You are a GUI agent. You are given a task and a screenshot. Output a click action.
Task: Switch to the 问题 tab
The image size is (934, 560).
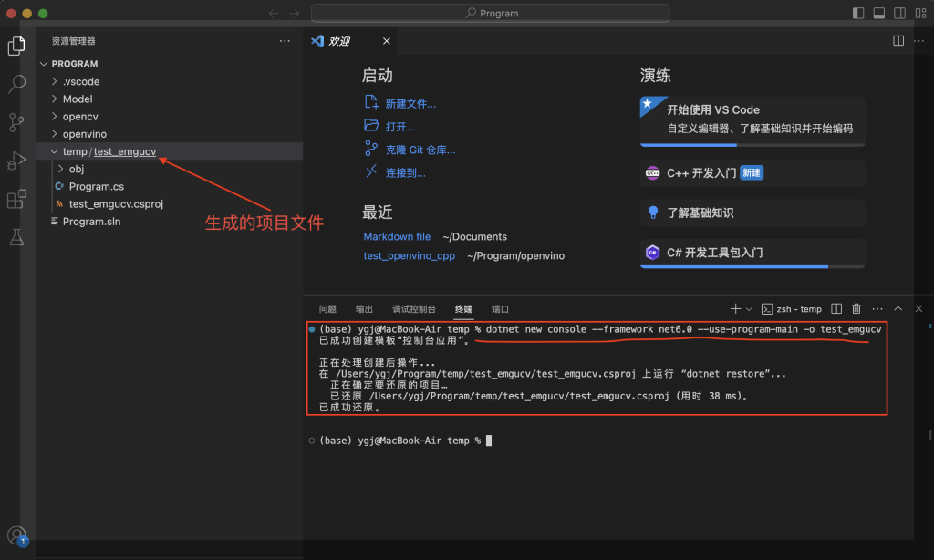(327, 308)
